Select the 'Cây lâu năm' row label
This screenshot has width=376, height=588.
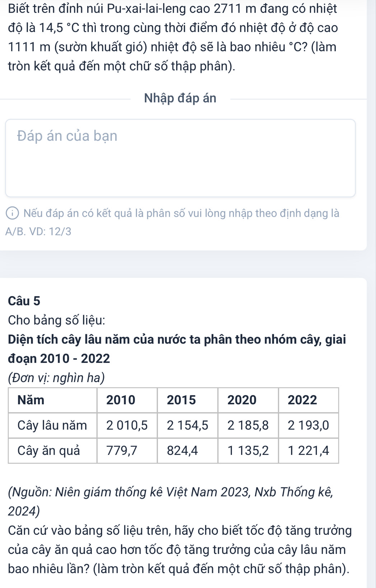pyautogui.click(x=52, y=425)
